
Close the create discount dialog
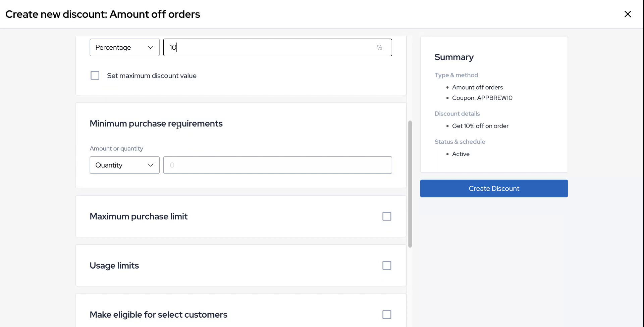(628, 14)
